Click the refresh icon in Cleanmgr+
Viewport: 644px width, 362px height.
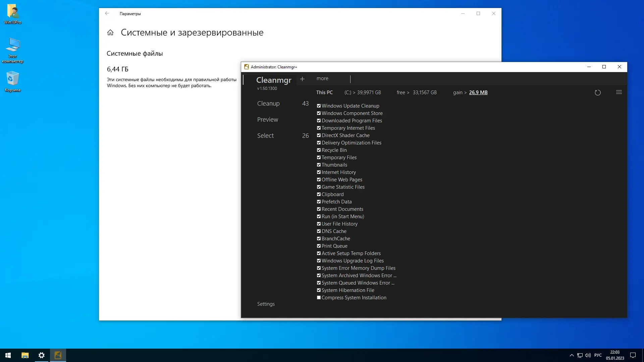(598, 93)
